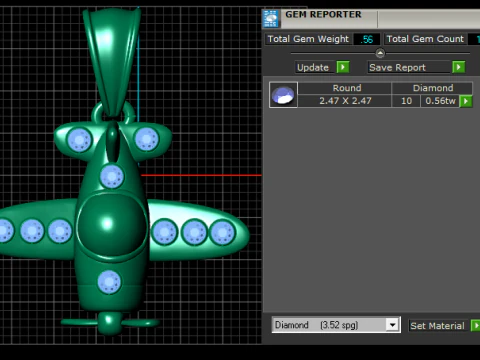Click the '2.47 X 2.47' size cell

(x=345, y=101)
